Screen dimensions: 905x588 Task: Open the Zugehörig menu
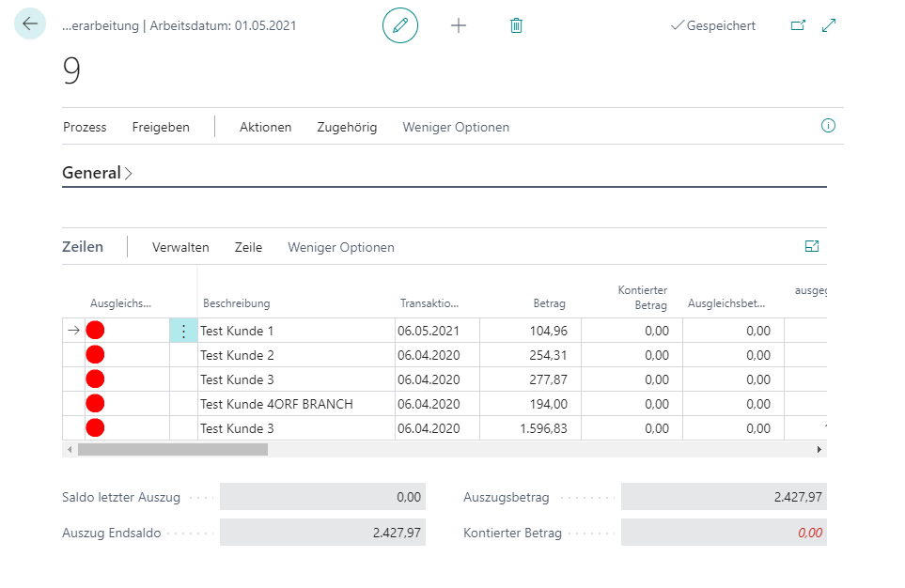pyautogui.click(x=347, y=127)
